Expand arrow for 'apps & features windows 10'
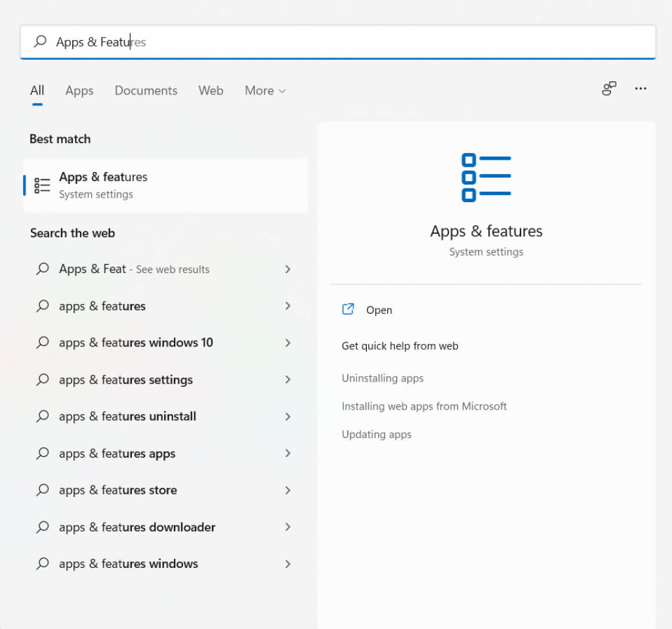672x629 pixels. [x=287, y=343]
